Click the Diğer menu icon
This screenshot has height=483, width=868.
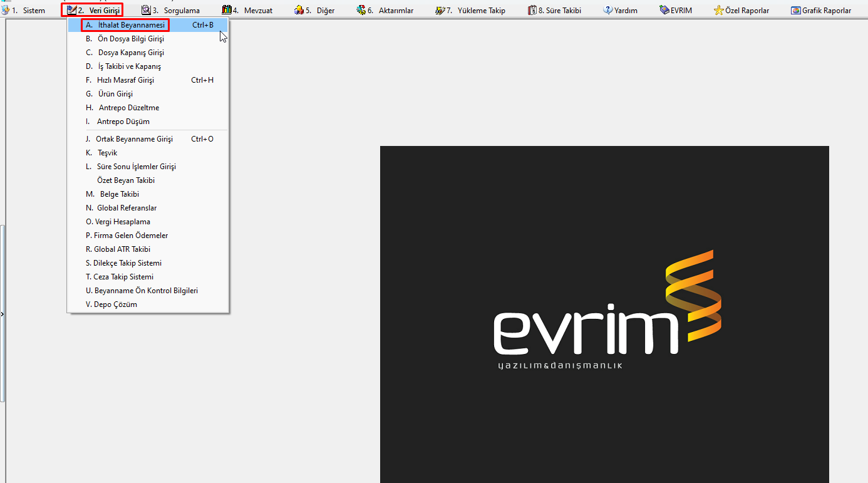click(299, 10)
